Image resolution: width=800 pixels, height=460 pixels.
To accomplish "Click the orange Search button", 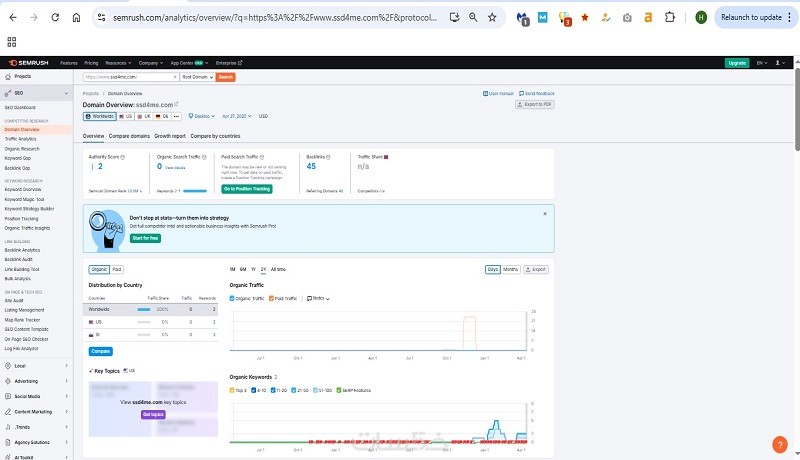I will pyautogui.click(x=226, y=77).
